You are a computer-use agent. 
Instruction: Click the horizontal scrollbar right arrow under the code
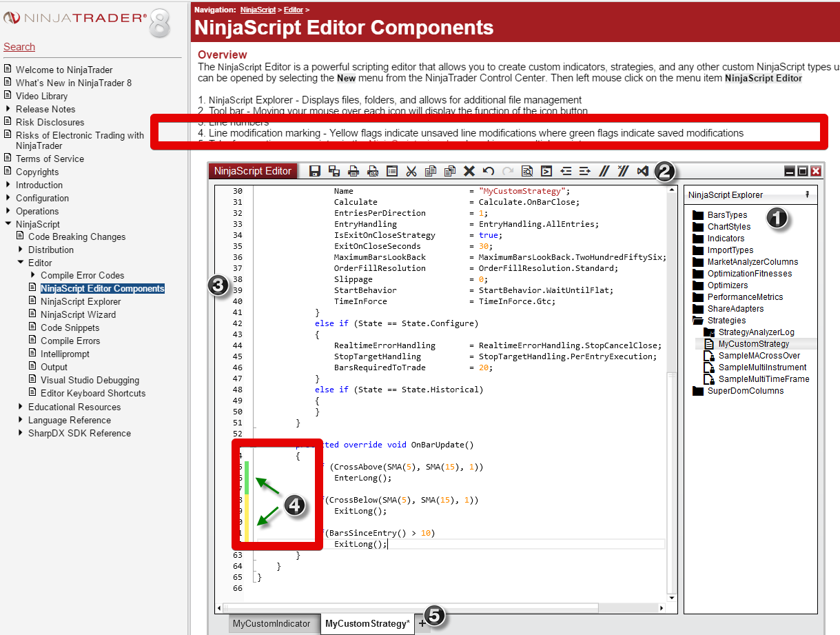(662, 608)
